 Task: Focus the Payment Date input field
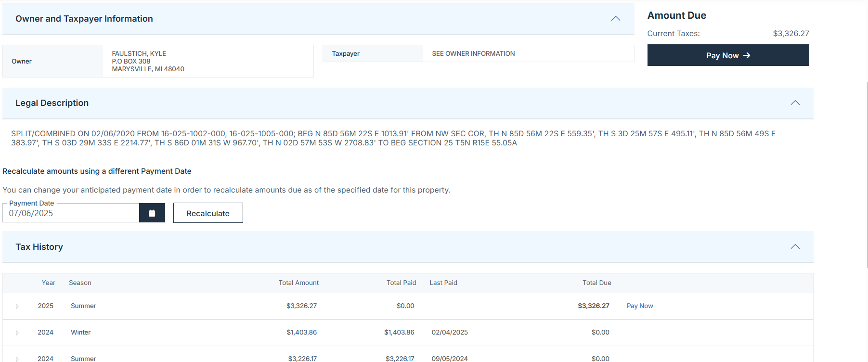[71, 213]
